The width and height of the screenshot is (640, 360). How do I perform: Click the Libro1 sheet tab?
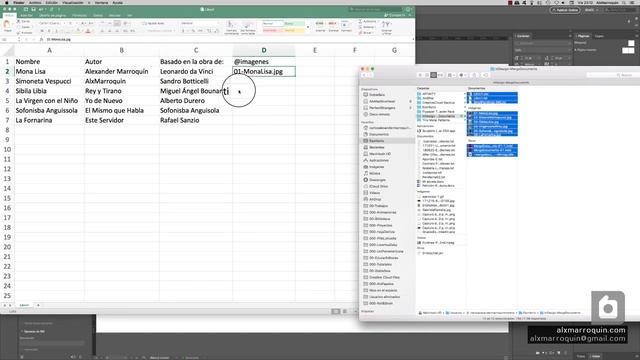(24, 305)
